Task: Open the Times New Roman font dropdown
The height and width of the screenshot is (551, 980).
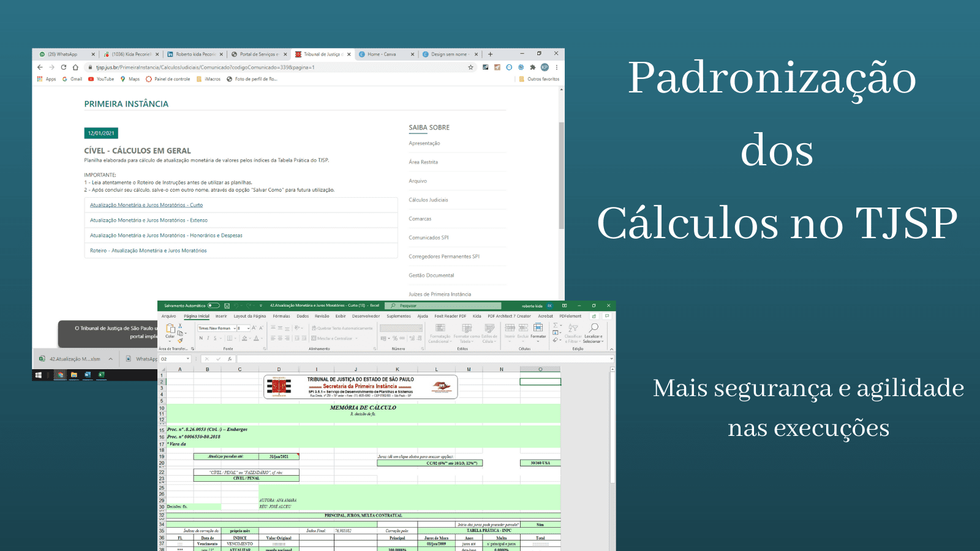Action: tap(235, 328)
